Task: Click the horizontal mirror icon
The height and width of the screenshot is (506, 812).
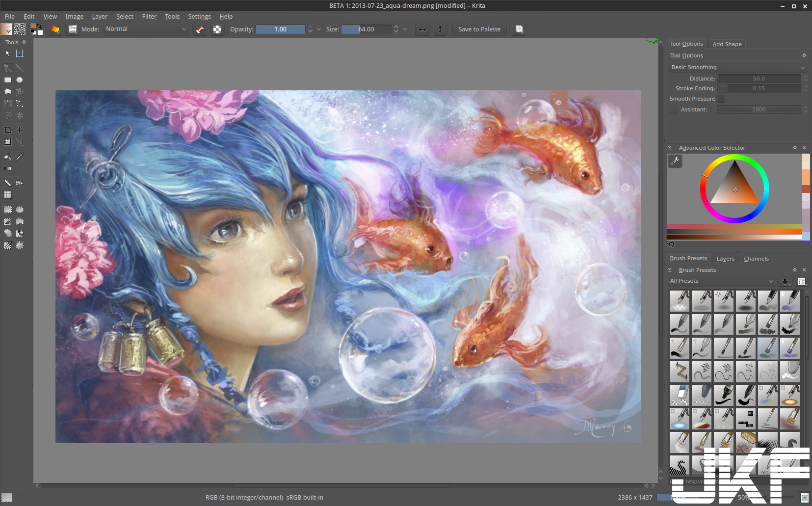Action: pos(422,29)
